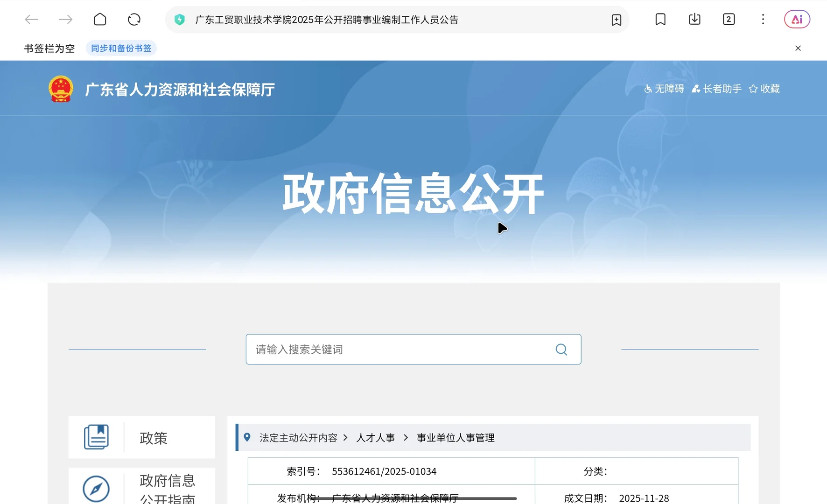Click the forward navigation arrow
This screenshot has height=504, width=827.
pyautogui.click(x=65, y=19)
